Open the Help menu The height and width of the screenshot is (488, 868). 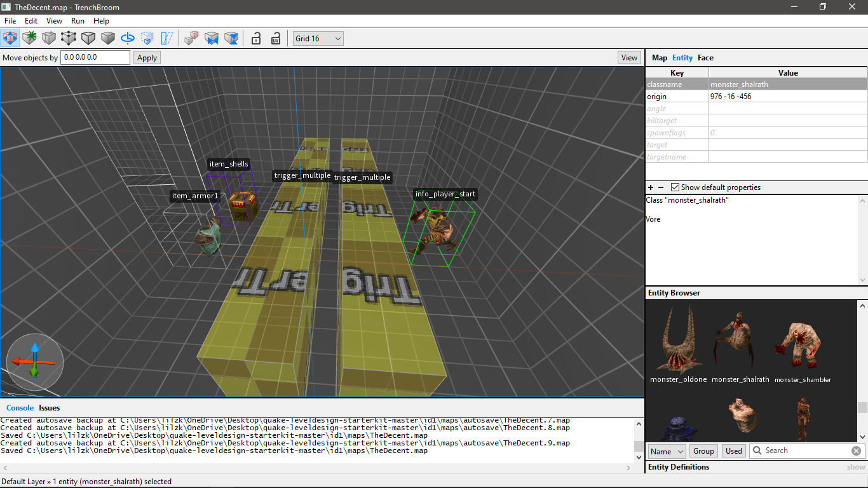point(101,21)
